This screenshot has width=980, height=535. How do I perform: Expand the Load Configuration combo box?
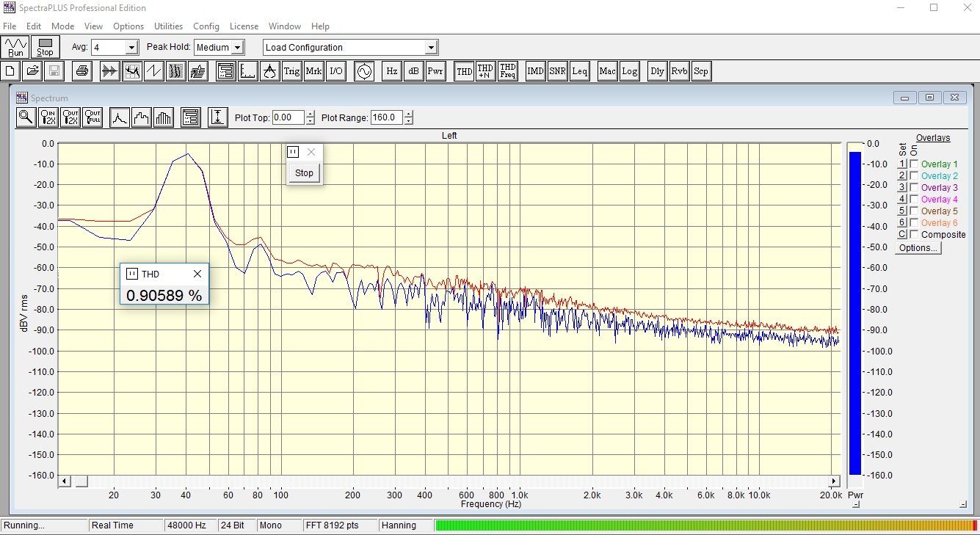[431, 48]
